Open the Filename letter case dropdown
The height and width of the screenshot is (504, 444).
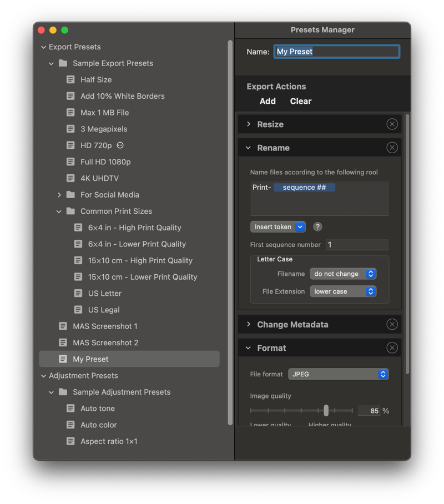click(343, 274)
